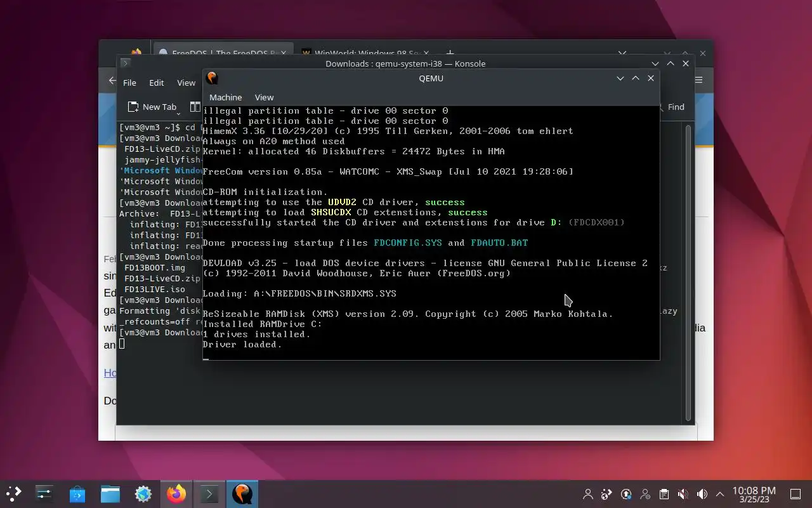Click the FDAUTO.BAT text in QEMU

point(499,243)
